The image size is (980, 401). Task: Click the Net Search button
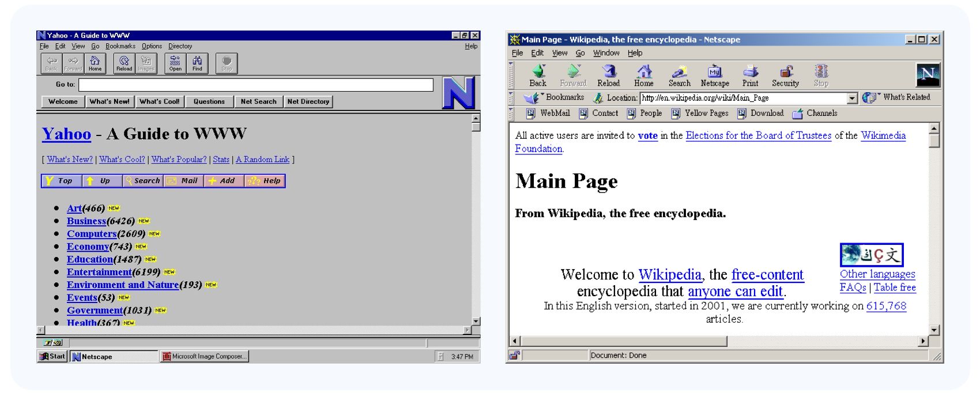(258, 101)
